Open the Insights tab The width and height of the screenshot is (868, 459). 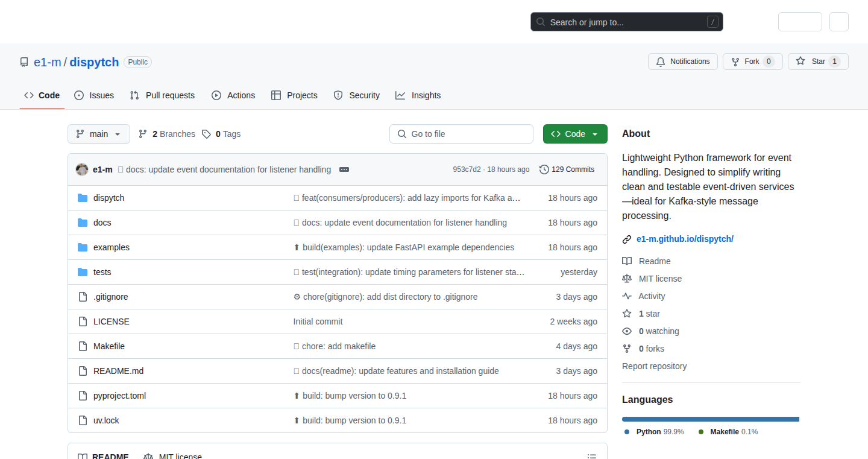click(x=418, y=95)
